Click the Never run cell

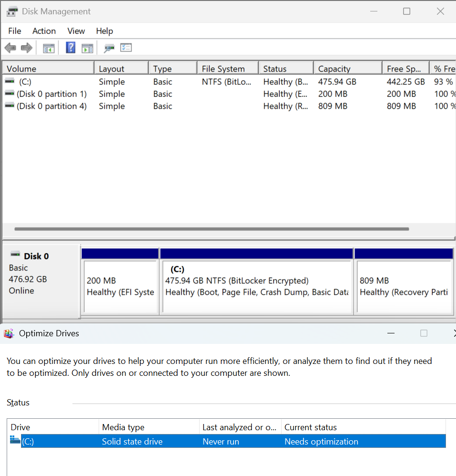pos(221,441)
